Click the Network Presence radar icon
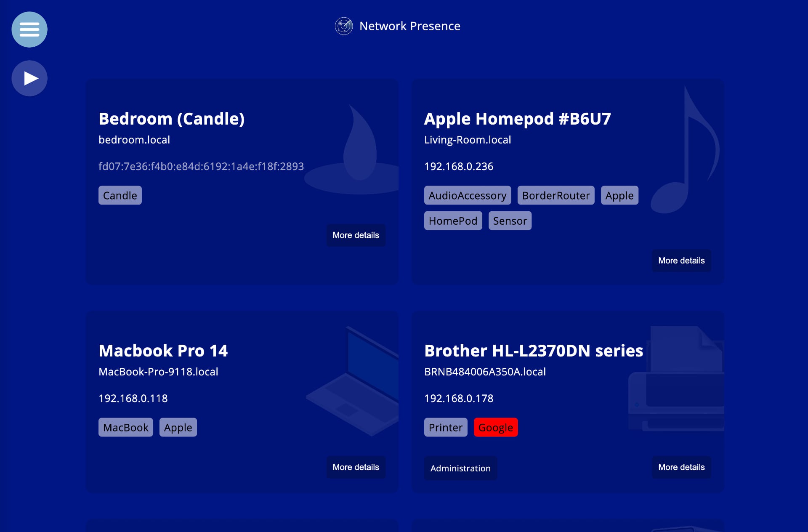 [343, 26]
